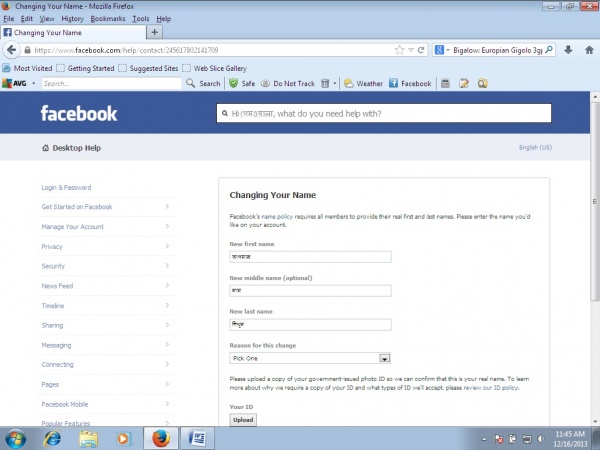This screenshot has height=450, width=600.
Task: Click the New last name field
Action: tap(310, 324)
